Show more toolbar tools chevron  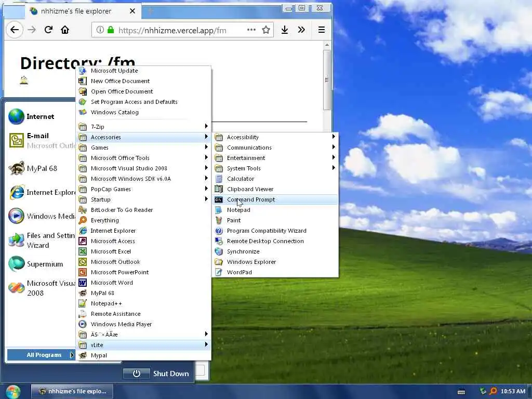pos(301,30)
